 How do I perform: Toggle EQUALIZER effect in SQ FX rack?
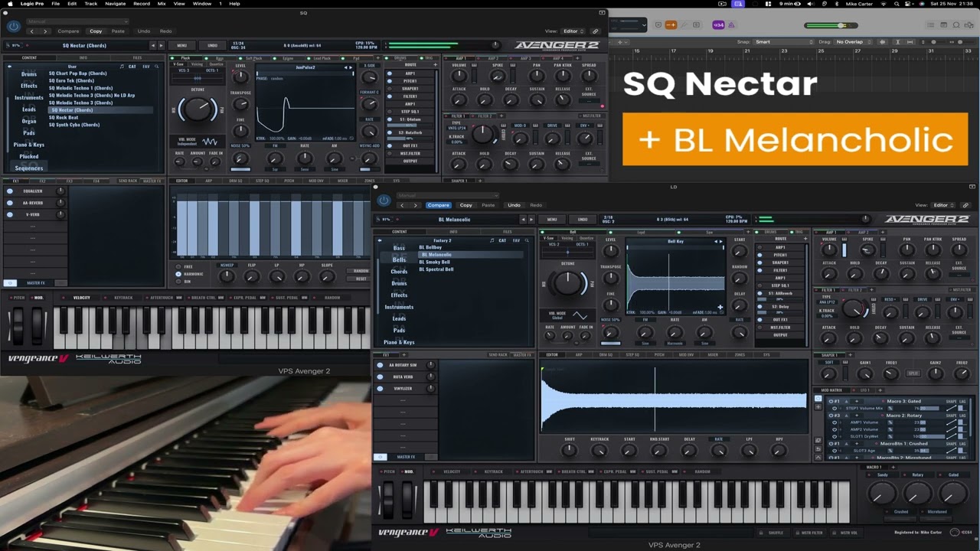[10, 191]
